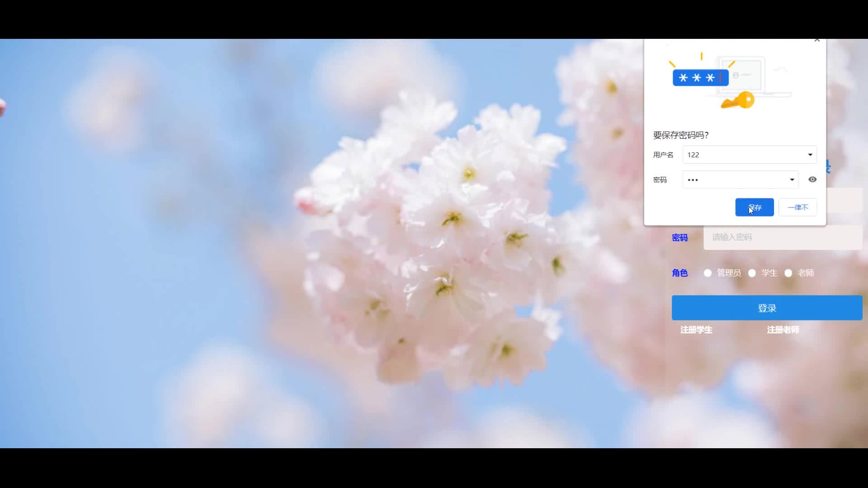Viewport: 868px width, 488px height.
Task: Click the 要保存密码吗? popup heading
Action: click(681, 135)
